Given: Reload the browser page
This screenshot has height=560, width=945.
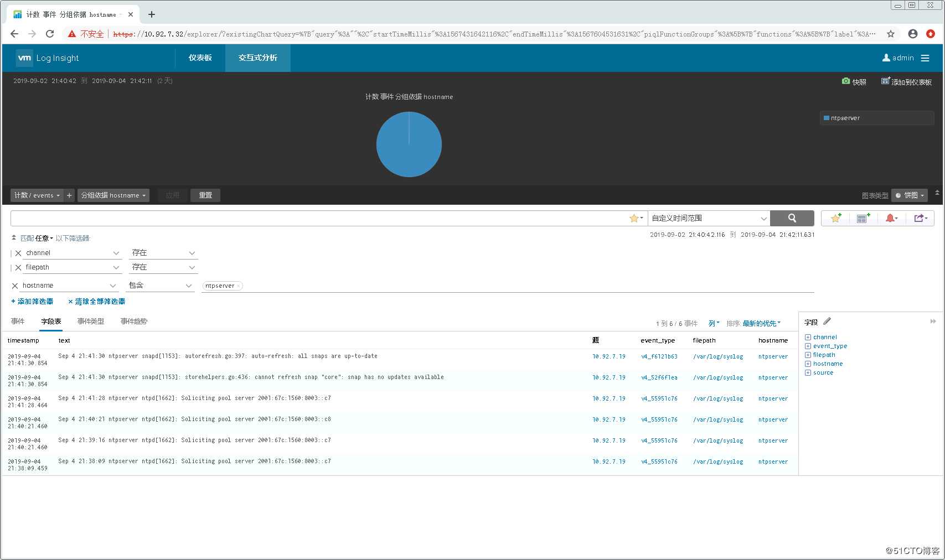Looking at the screenshot, I should pyautogui.click(x=50, y=34).
